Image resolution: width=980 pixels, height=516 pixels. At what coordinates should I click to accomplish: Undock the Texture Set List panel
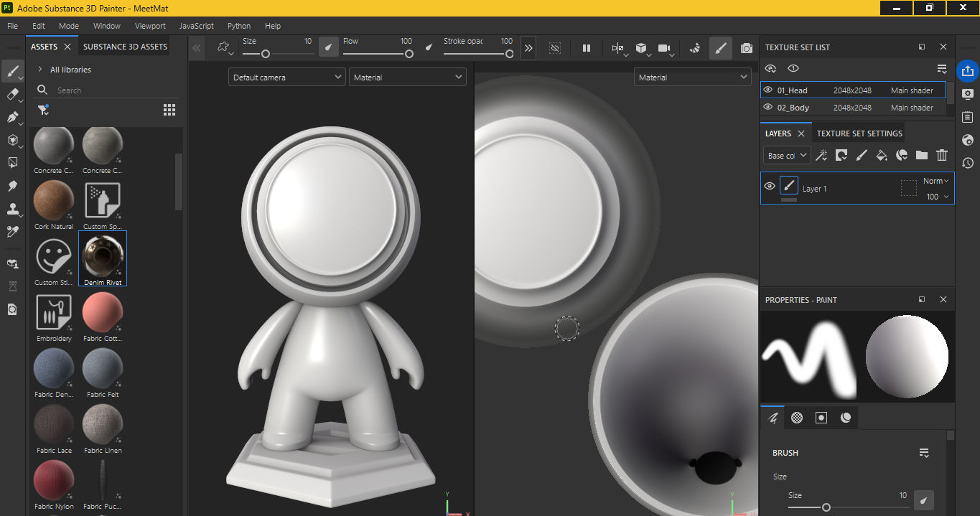[x=922, y=47]
